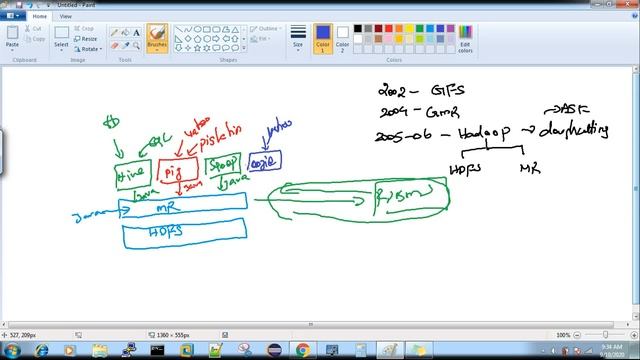
Task: Open the Paint file menu button
Action: click(13, 16)
